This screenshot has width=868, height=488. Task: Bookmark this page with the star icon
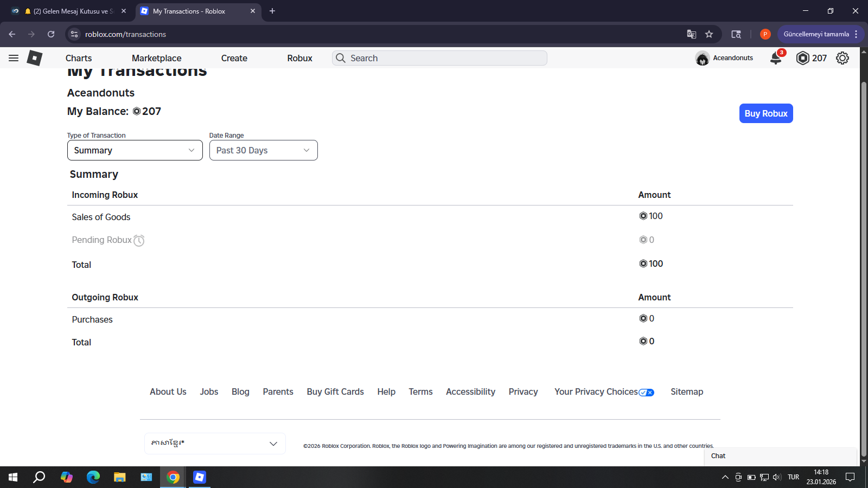pyautogui.click(x=709, y=34)
